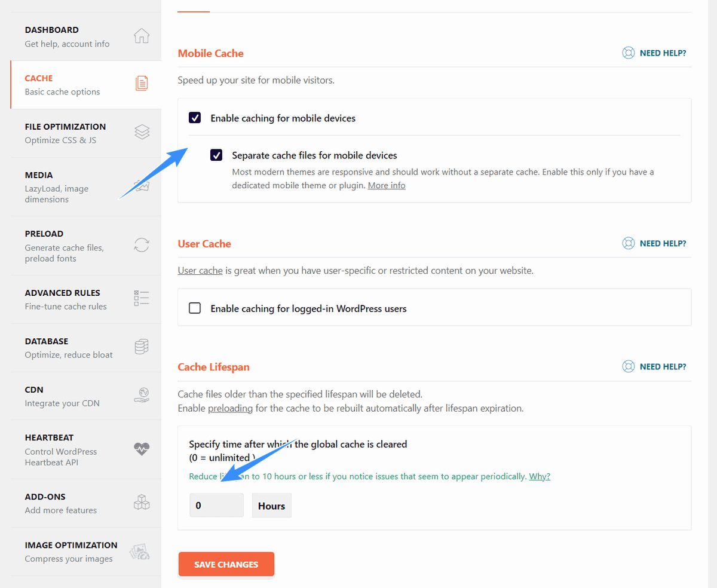Click the Save Changes button

[226, 564]
